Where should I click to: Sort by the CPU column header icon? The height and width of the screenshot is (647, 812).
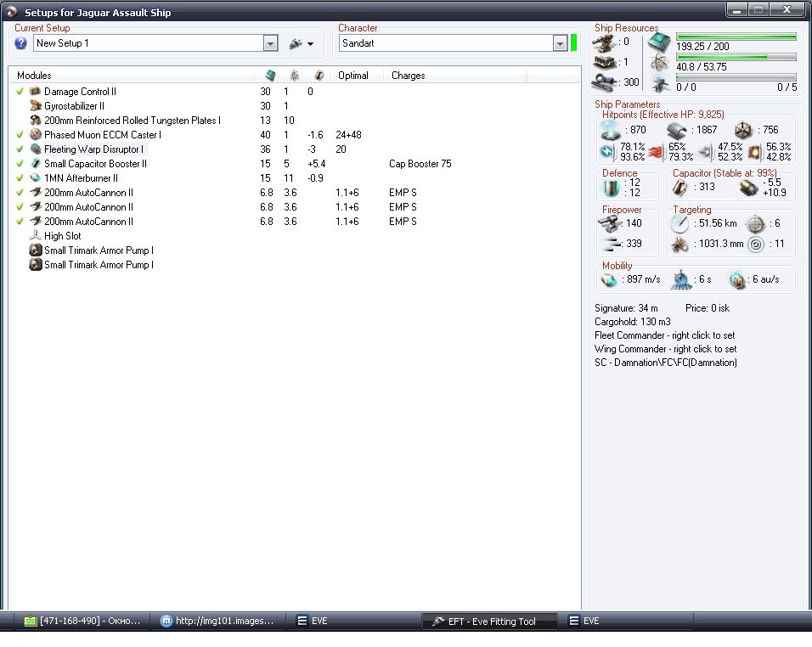pyautogui.click(x=270, y=76)
